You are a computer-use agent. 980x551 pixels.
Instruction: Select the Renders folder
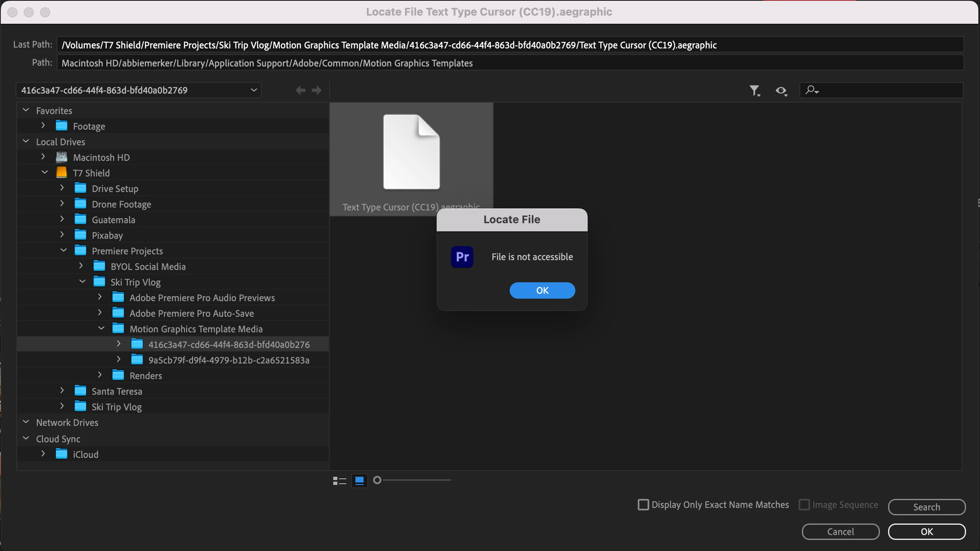click(x=146, y=376)
